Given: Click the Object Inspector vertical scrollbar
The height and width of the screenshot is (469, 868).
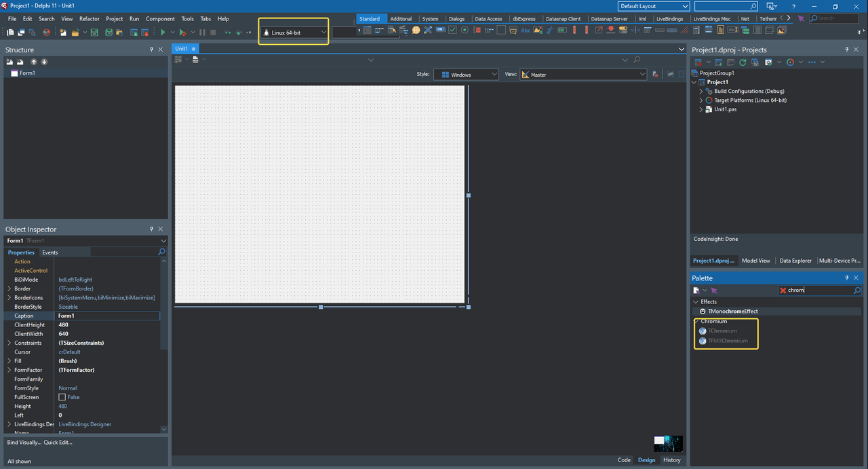Looking at the screenshot, I should click(x=164, y=343).
